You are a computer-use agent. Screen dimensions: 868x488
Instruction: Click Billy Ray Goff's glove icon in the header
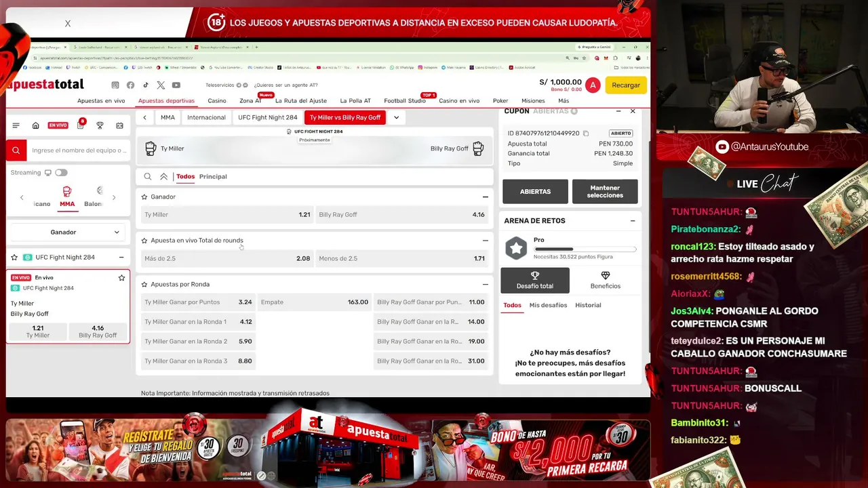pos(478,148)
